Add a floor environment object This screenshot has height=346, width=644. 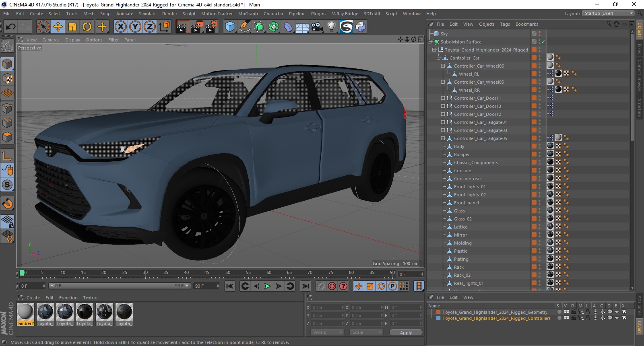coord(303,27)
